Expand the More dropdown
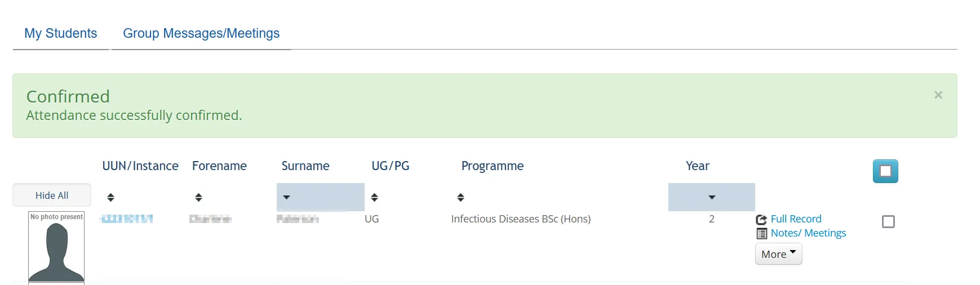The width and height of the screenshot is (980, 285). (x=778, y=254)
